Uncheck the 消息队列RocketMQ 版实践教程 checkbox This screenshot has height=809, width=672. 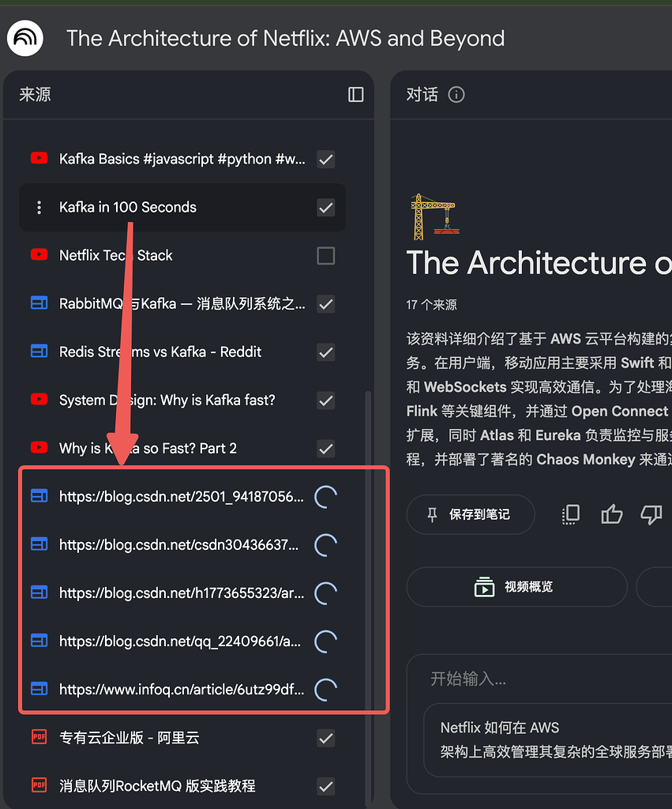click(x=326, y=786)
